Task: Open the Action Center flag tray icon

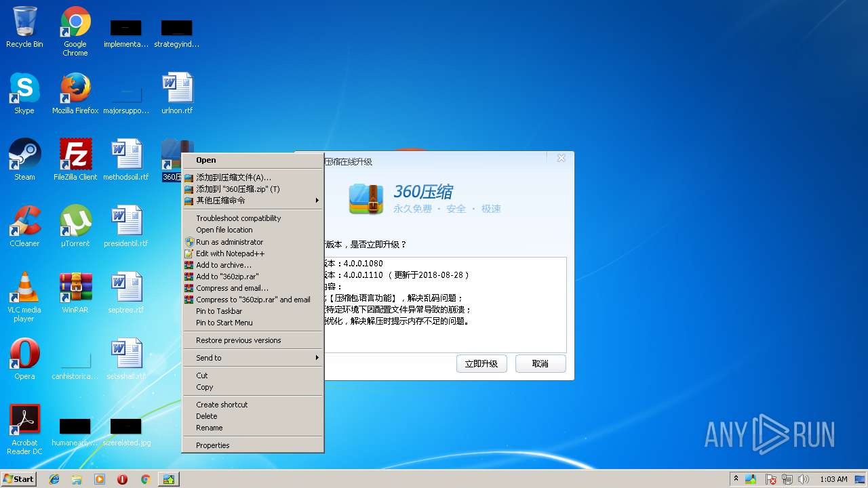Action: click(x=771, y=479)
